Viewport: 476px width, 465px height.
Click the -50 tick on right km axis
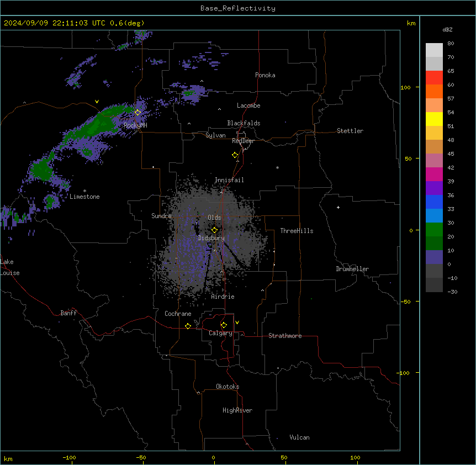pos(405,302)
